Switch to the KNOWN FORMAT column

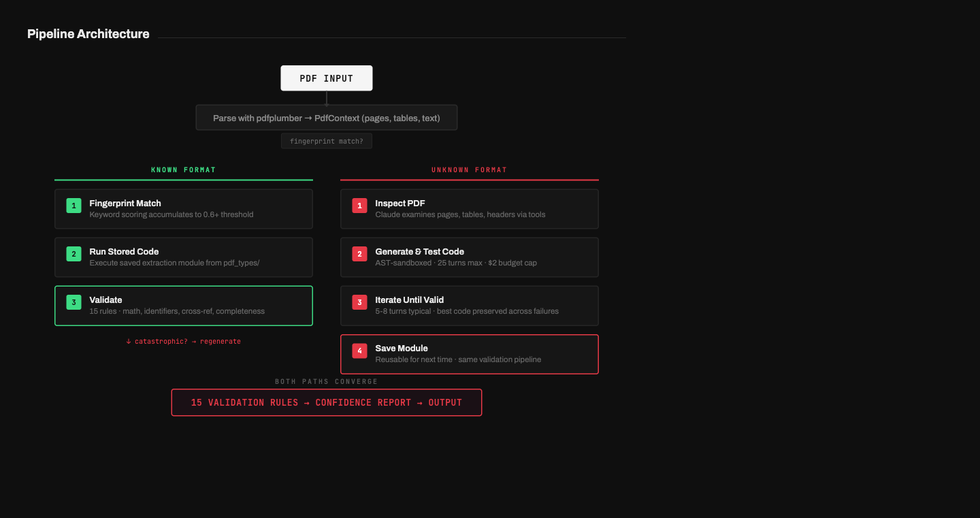pos(183,169)
